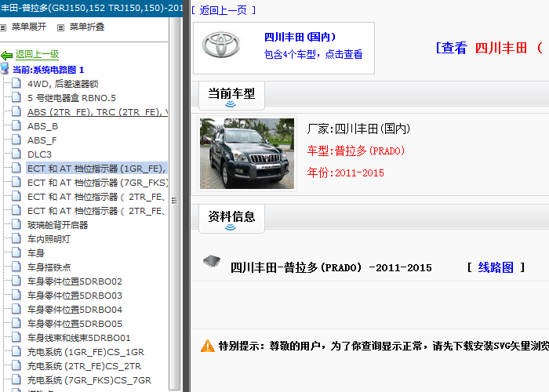The image size is (549, 392).
Task: Click 包含4个车型，点击查看 link
Action: point(314,54)
